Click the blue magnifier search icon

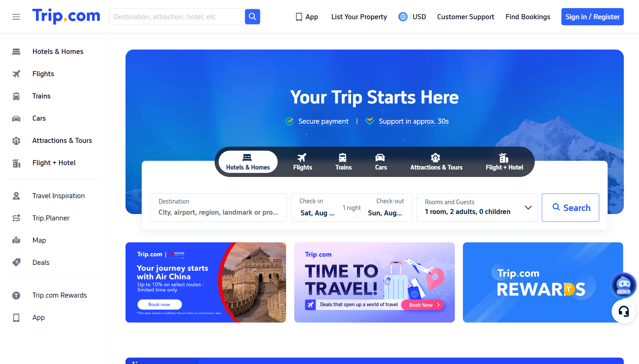pyautogui.click(x=252, y=17)
